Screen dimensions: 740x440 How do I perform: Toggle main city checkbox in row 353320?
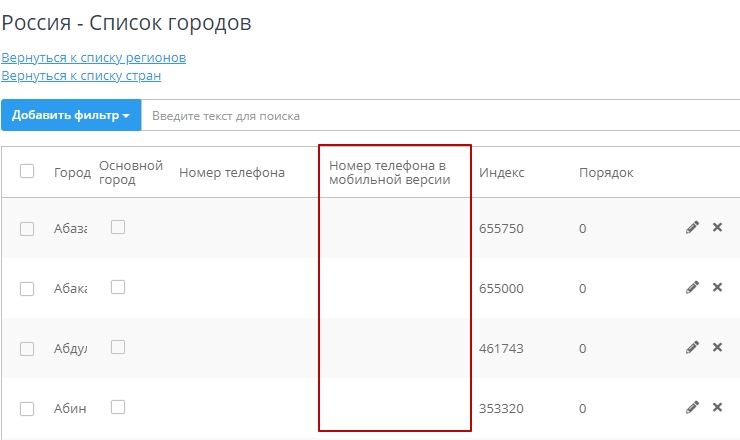[118, 407]
